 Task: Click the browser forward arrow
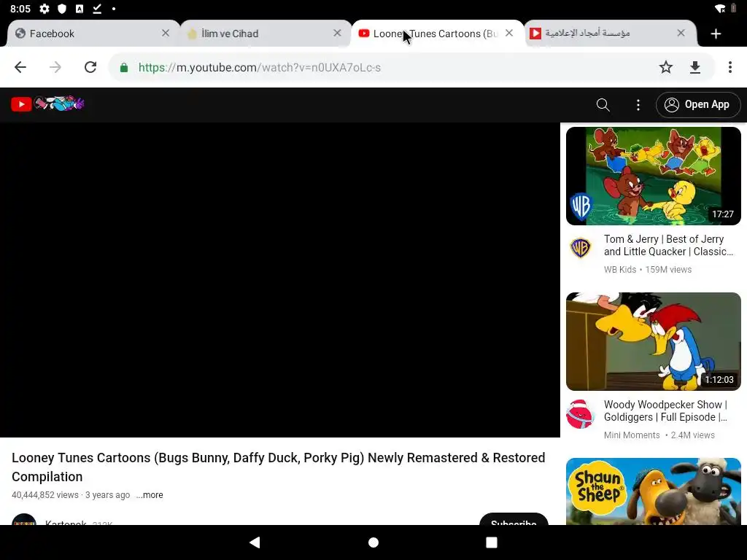click(55, 67)
